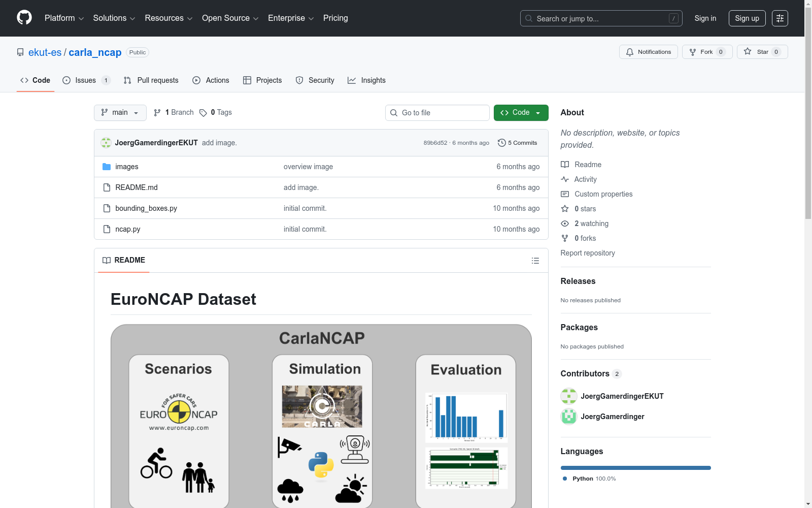The width and height of the screenshot is (812, 508).
Task: Expand the Resources menu
Action: click(x=168, y=18)
